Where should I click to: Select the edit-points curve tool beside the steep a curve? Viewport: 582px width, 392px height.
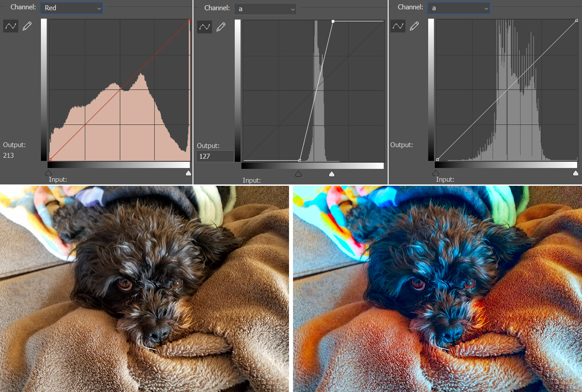pyautogui.click(x=205, y=27)
